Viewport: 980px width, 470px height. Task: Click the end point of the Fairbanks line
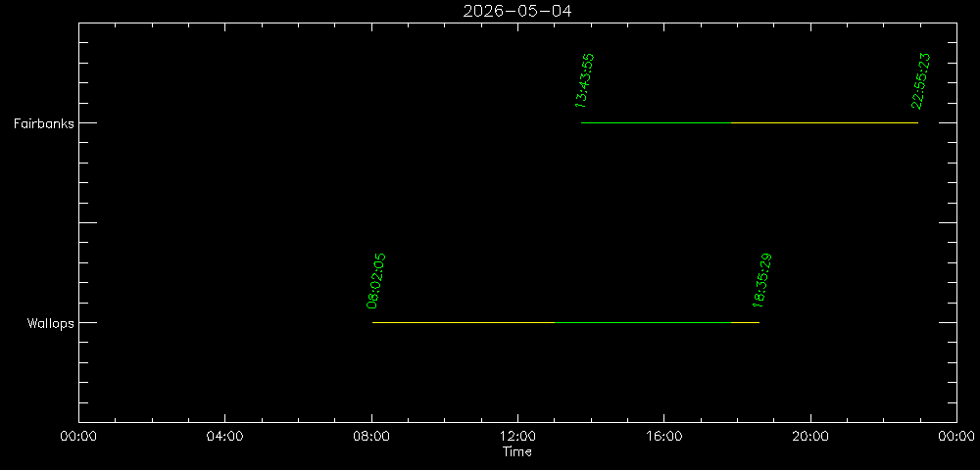(x=917, y=122)
